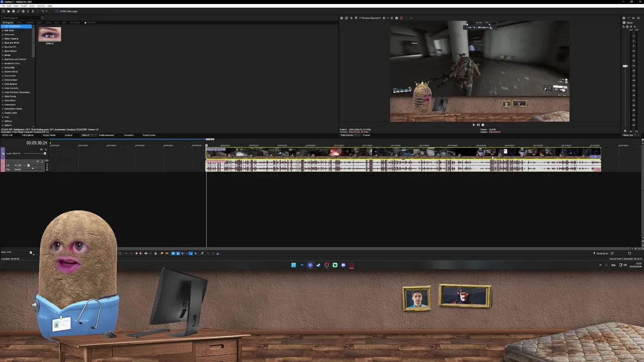This screenshot has height=362, width=644.
Task: Open the Edit menu
Action: point(9,6)
